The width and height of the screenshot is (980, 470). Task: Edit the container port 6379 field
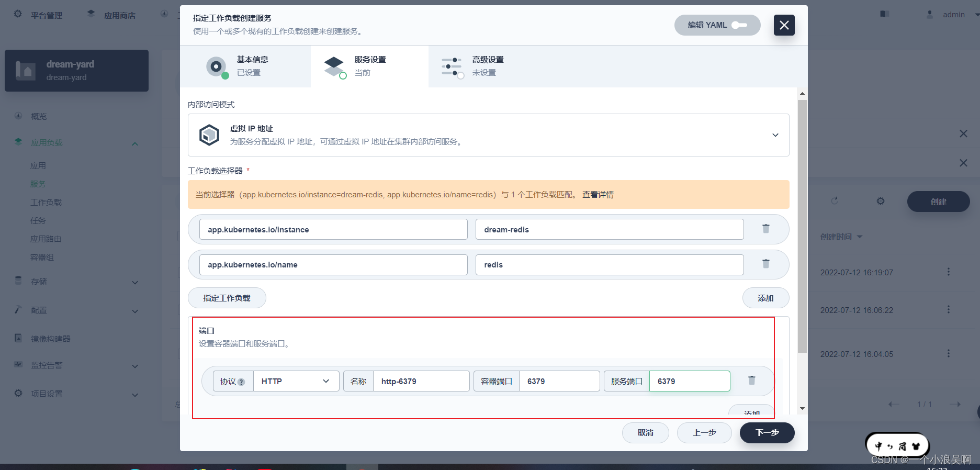click(559, 381)
